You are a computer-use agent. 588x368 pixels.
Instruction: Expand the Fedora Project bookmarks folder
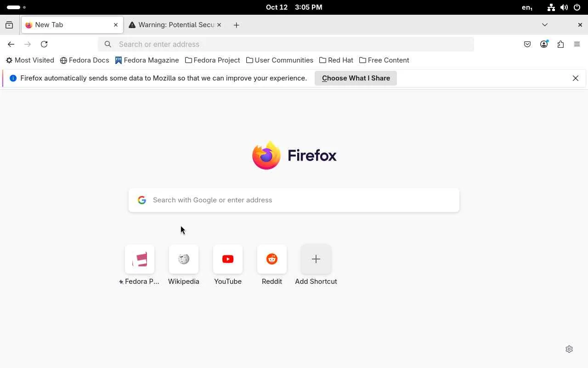(x=213, y=60)
